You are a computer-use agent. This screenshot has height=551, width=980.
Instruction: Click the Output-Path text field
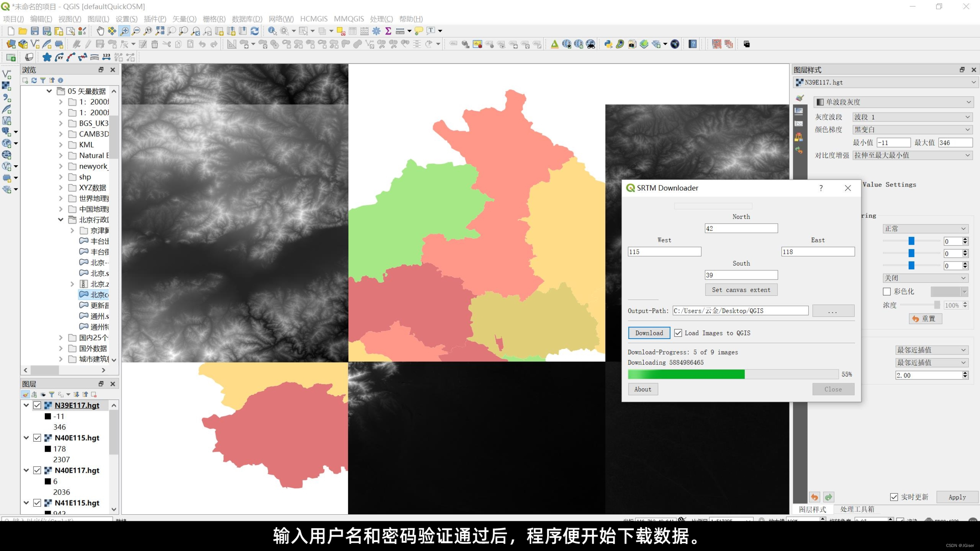(x=740, y=311)
